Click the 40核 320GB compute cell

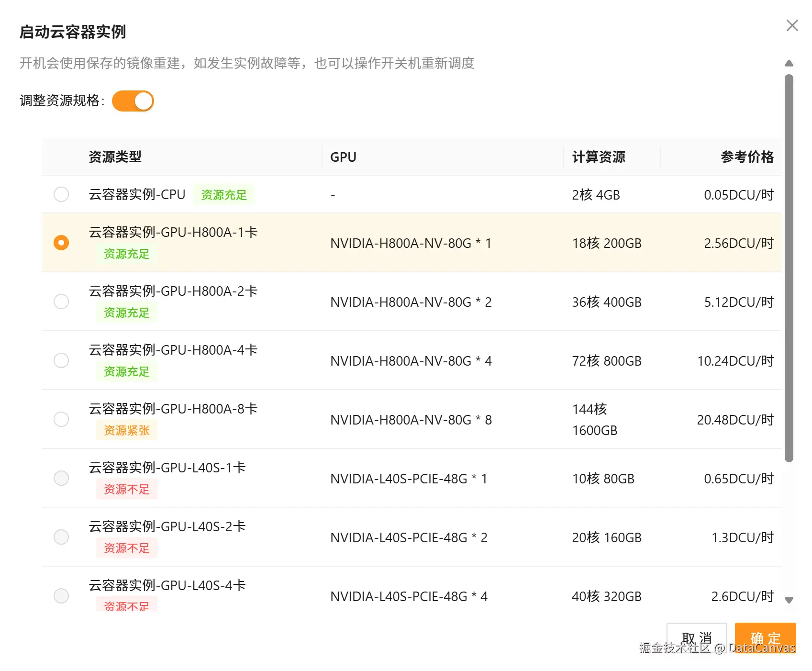click(x=607, y=596)
